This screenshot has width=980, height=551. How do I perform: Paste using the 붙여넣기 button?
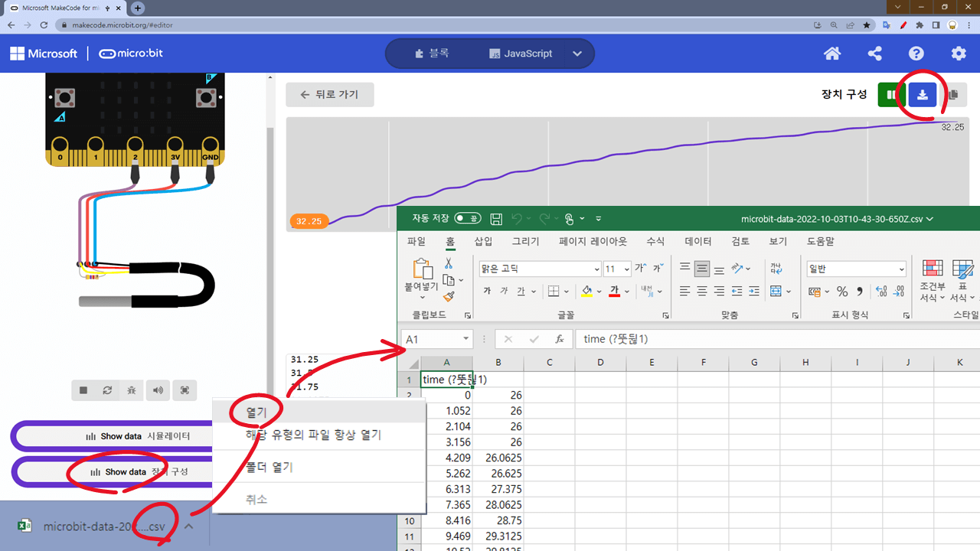click(423, 275)
